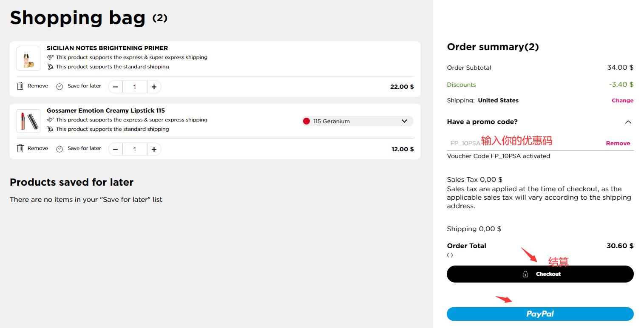Image resolution: width=644 pixels, height=328 pixels.
Task: Remove the FP_10PSA promo code
Action: pos(618,143)
